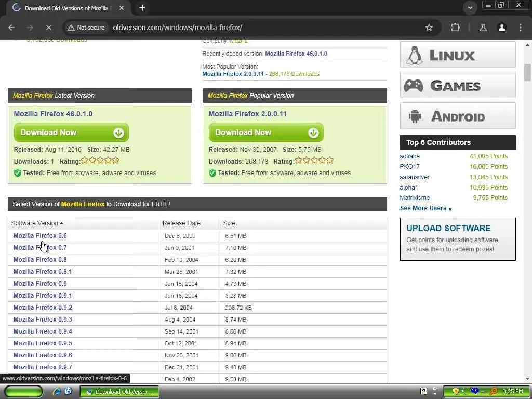Click the Tested shield icon under Firefox 46.0.1.0
Screen dimensions: 532x399
(x=18, y=173)
